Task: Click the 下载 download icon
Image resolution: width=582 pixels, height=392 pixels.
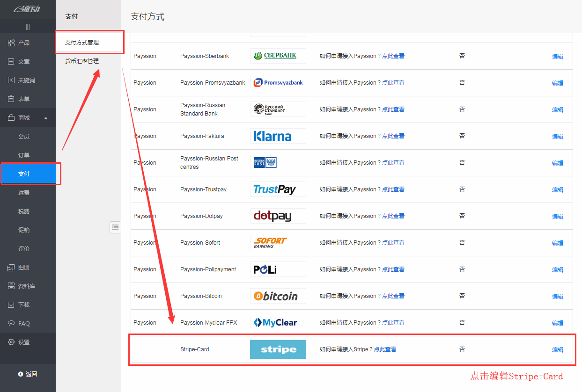Action: [x=11, y=305]
